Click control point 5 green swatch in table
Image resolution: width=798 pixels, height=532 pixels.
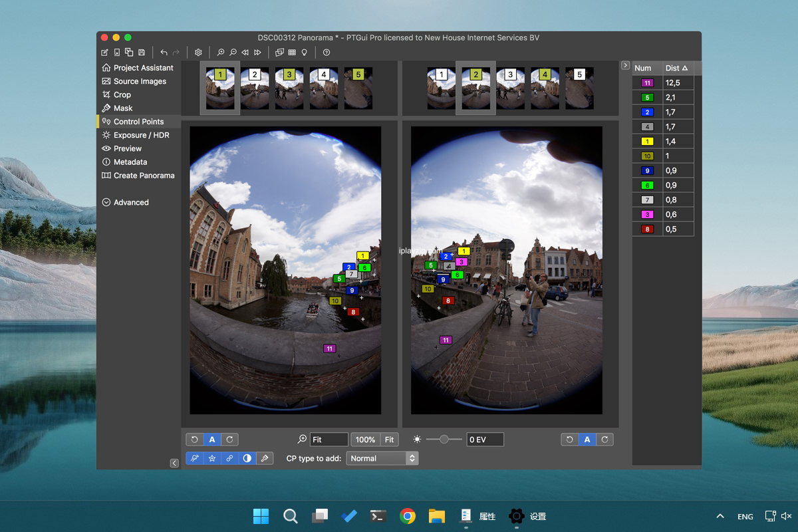pyautogui.click(x=647, y=98)
